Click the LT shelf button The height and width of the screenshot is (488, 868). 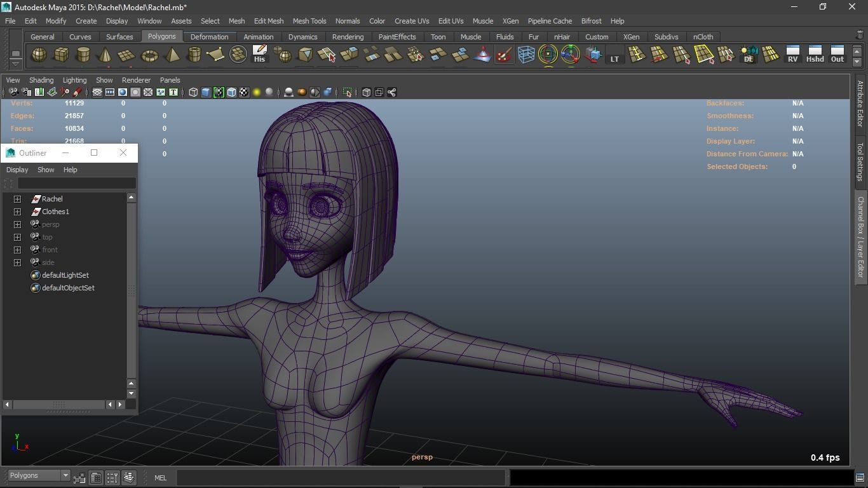614,55
